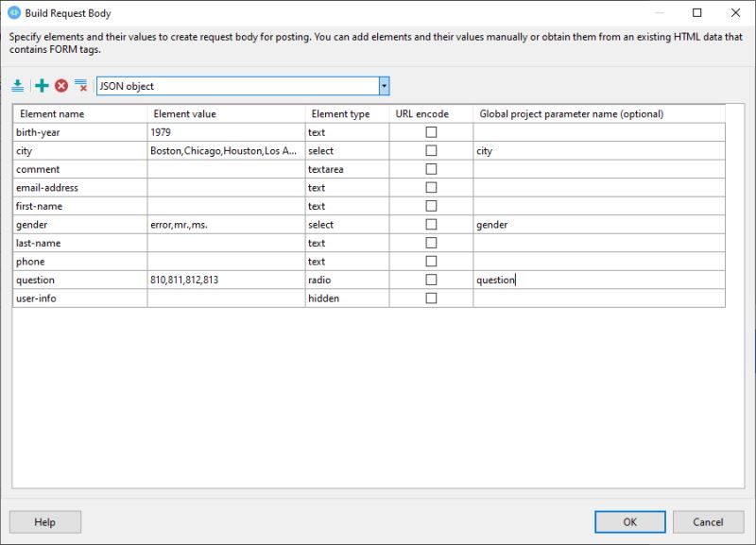Select the user-info element name cell

(x=80, y=298)
